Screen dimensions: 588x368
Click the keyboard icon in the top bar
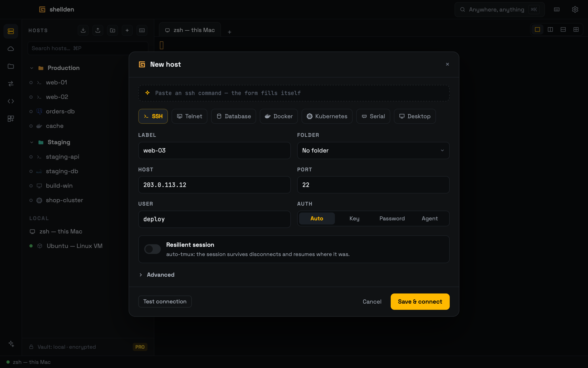click(557, 9)
